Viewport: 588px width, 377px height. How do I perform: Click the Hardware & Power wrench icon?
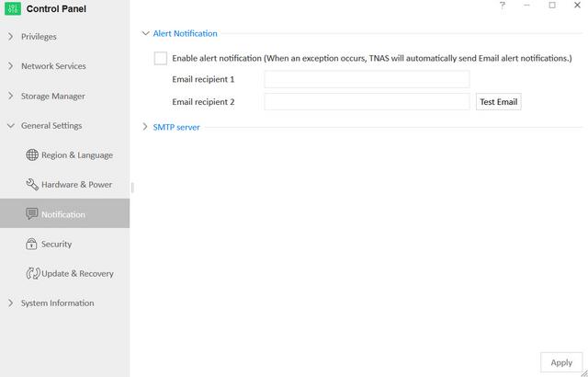coord(32,184)
